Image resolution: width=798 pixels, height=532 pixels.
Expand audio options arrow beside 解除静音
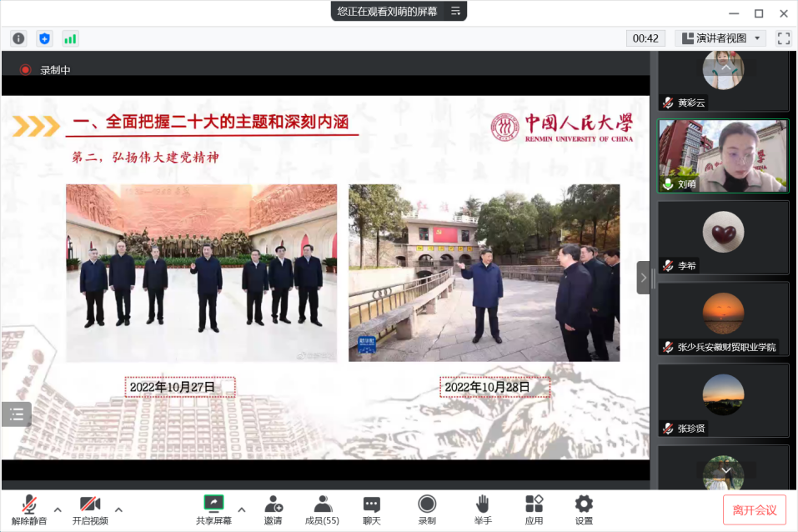[x=58, y=509]
